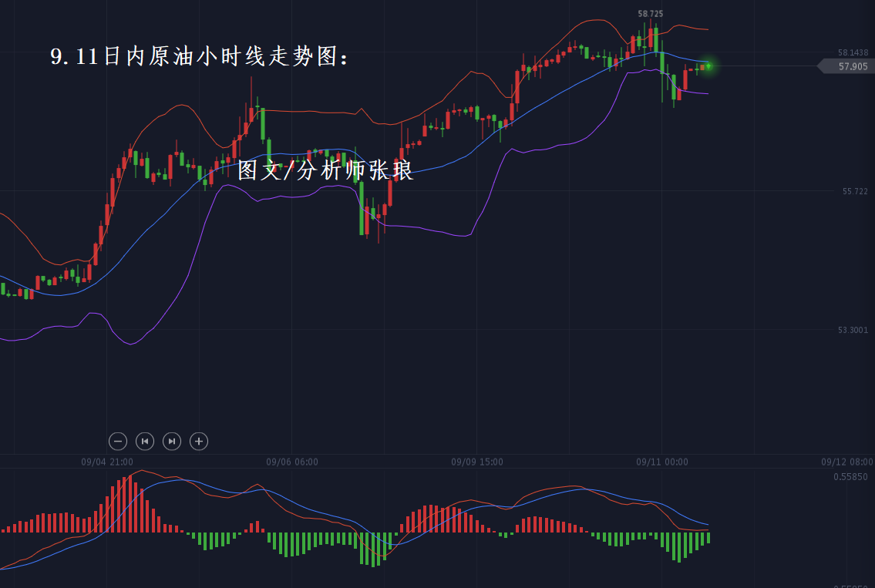The height and width of the screenshot is (588, 875).
Task: Click the 58.725 high price label
Action: [650, 14]
